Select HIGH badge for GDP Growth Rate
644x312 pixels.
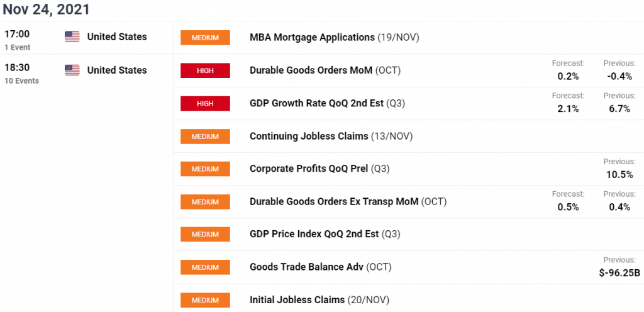[x=205, y=103]
